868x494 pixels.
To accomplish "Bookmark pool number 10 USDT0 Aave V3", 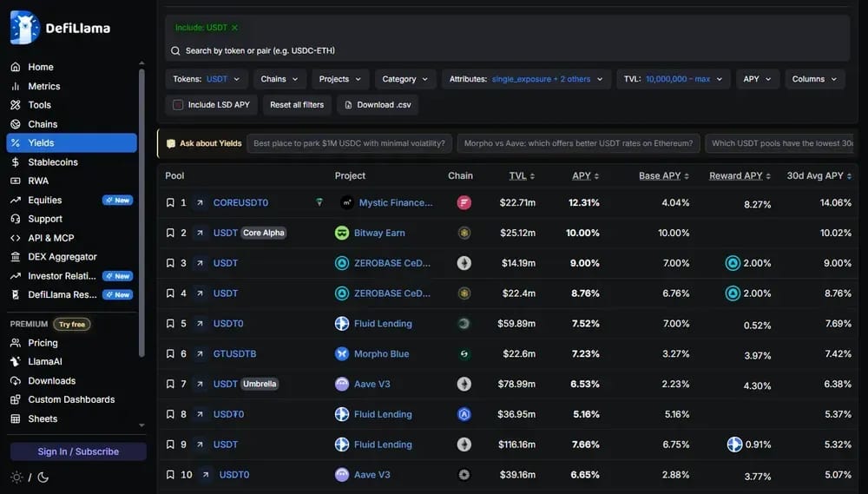I will (170, 475).
